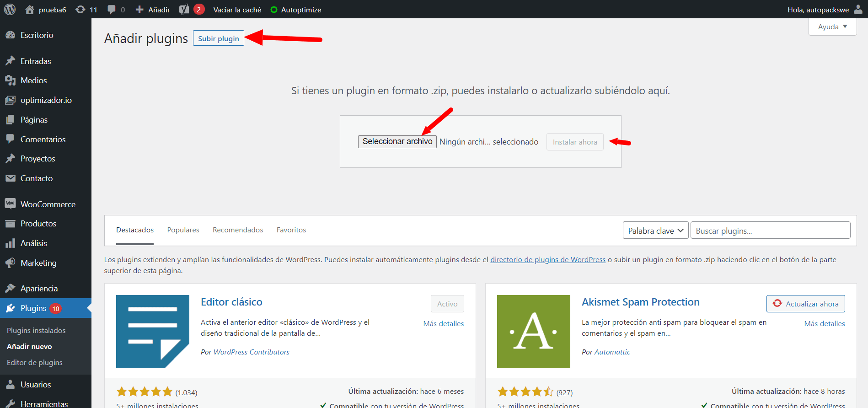The height and width of the screenshot is (408, 868).
Task: Click the Apariencia brush icon
Action: pos(10,288)
